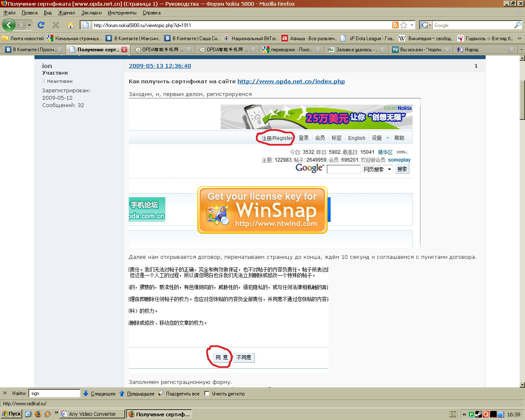
Task: Open the Вид menu
Action: [x=48, y=13]
